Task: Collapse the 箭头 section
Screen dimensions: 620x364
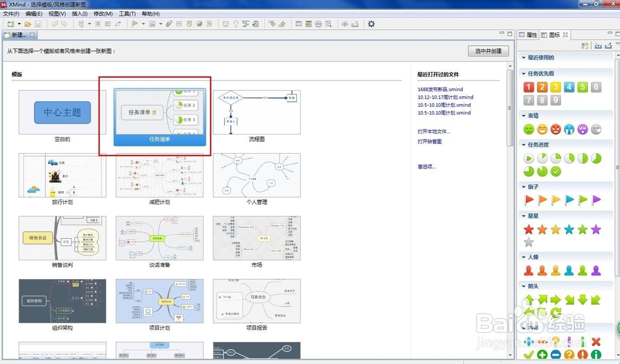Action: click(x=523, y=286)
